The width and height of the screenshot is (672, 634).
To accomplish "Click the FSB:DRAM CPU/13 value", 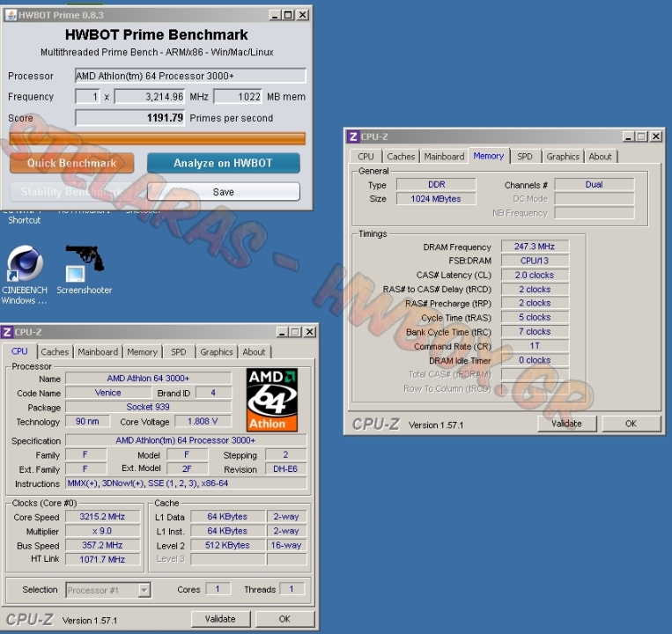I will (535, 261).
